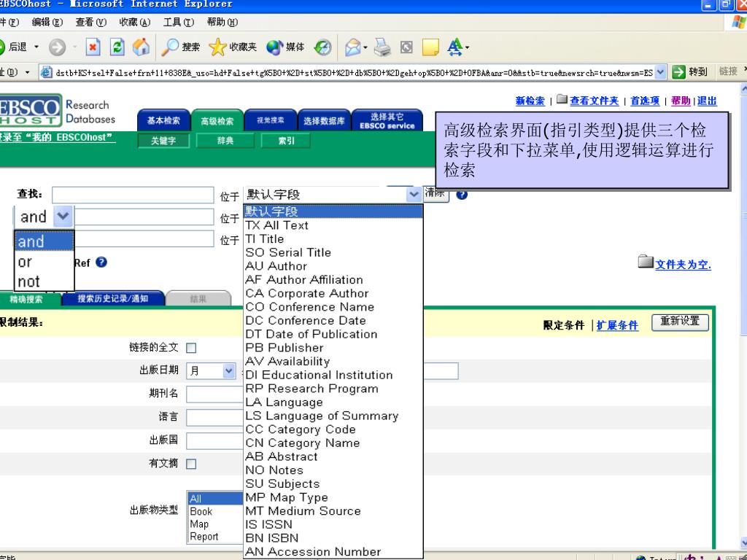Open the 收藏(A) menu

pyautogui.click(x=135, y=23)
